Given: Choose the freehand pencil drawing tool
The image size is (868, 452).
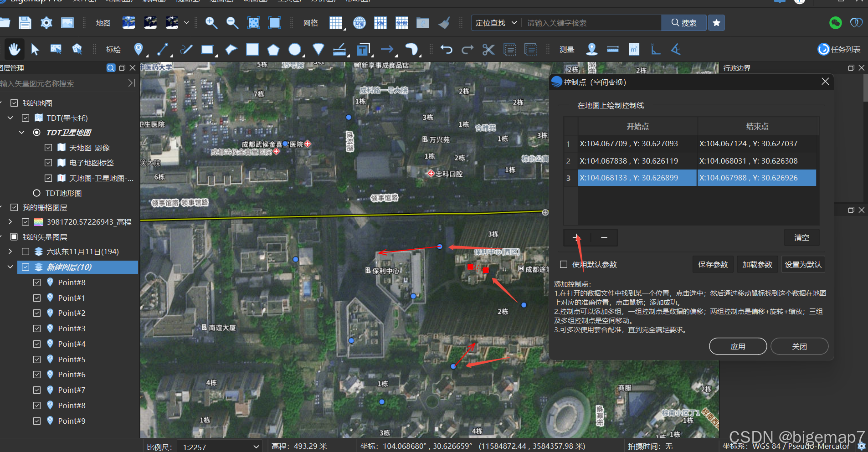Looking at the screenshot, I should coord(186,49).
